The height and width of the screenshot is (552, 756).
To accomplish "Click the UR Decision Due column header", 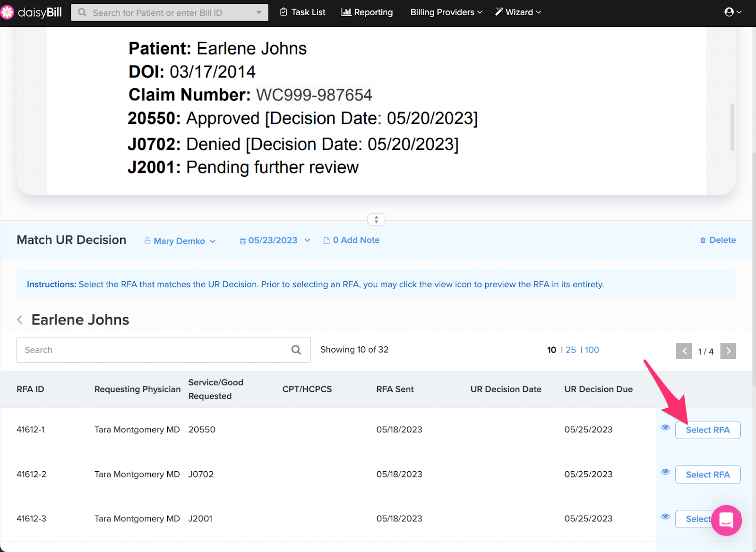I will click(x=598, y=389).
